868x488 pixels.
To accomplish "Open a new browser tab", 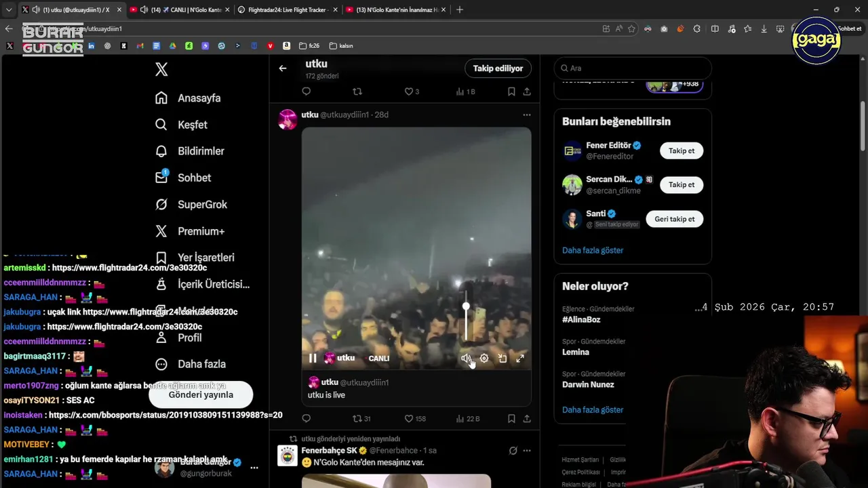I will click(460, 9).
